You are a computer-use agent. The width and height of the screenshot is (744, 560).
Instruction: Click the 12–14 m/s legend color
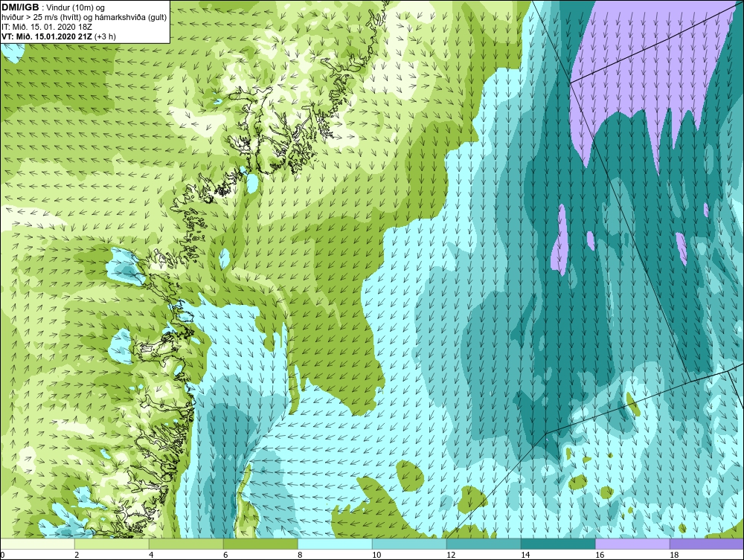click(484, 544)
